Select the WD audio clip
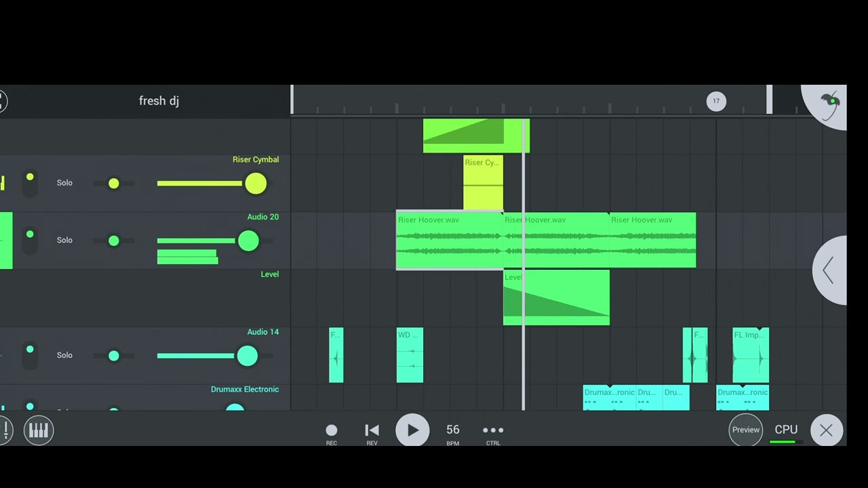The height and width of the screenshot is (488, 868). point(410,355)
